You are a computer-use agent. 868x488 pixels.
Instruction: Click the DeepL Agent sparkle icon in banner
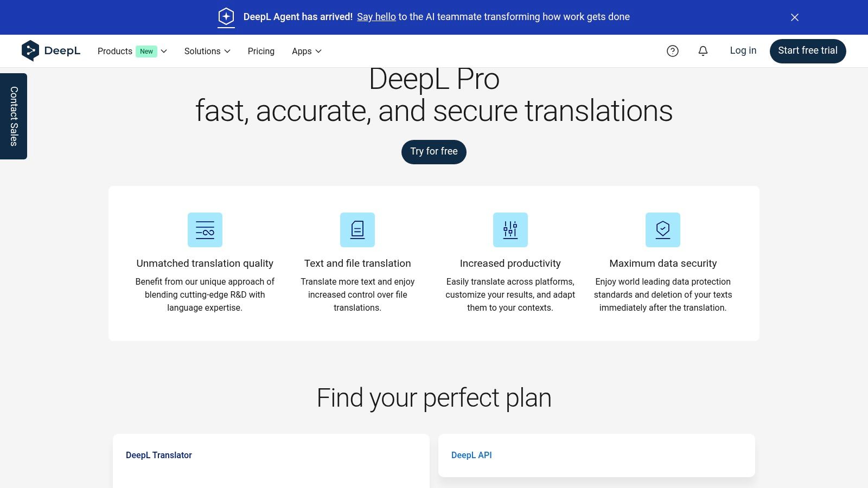(226, 17)
